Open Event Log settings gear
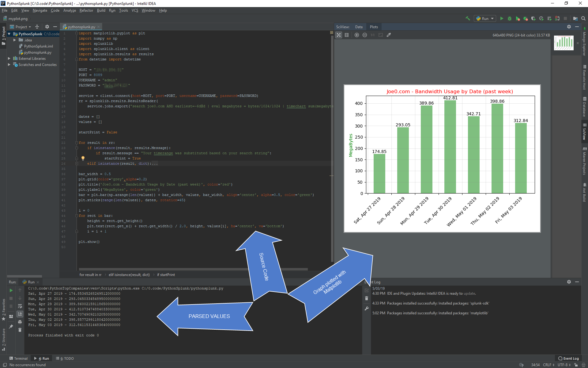The height and width of the screenshot is (368, 588). [x=569, y=282]
